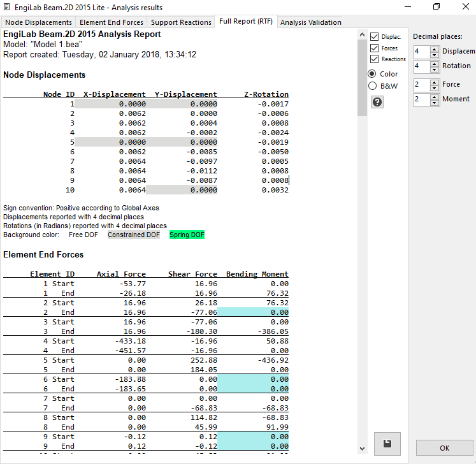This screenshot has height=464, width=476.
Task: Switch to the Node Displacements tab
Action: 39,22
